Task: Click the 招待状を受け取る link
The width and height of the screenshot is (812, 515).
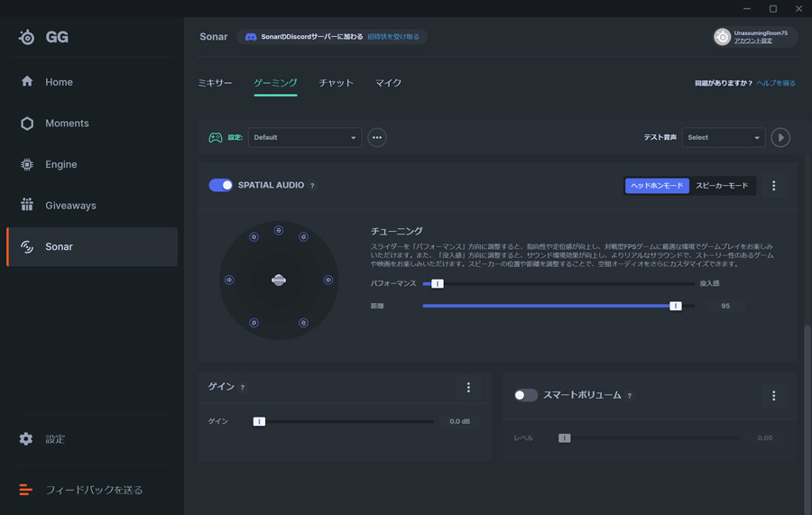Action: pos(393,37)
